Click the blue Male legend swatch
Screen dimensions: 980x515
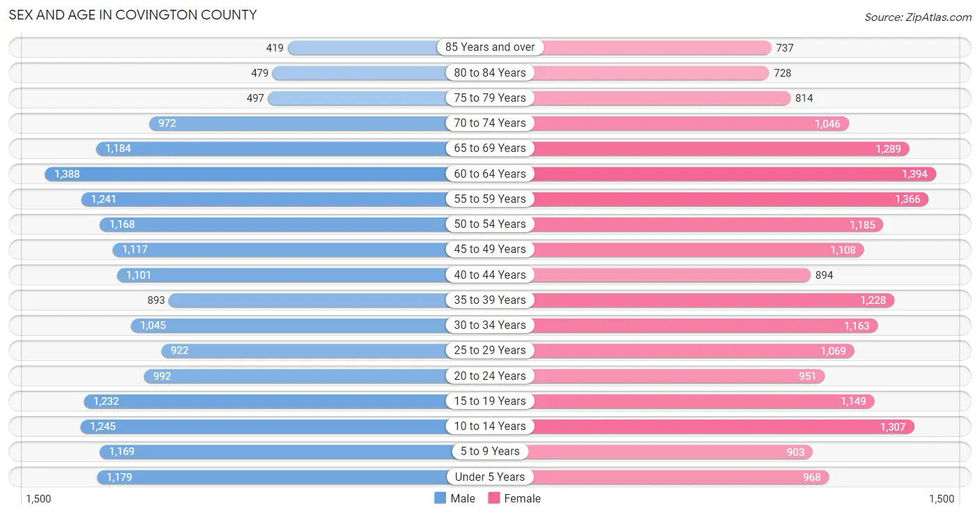440,498
